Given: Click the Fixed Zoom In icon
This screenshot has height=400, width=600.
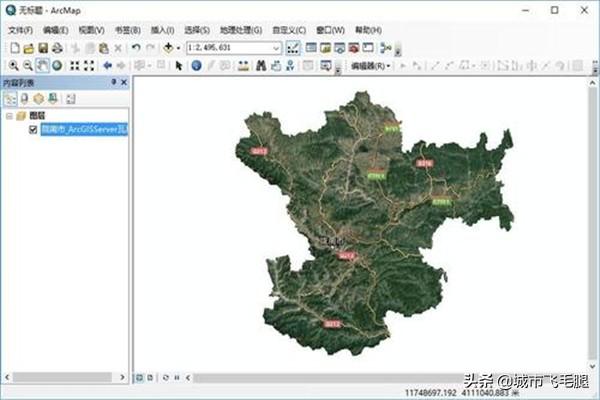Looking at the screenshot, I should 75,66.
